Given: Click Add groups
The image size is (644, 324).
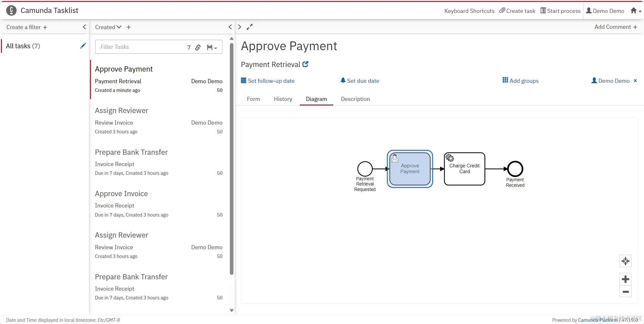Looking at the screenshot, I should tap(520, 81).
